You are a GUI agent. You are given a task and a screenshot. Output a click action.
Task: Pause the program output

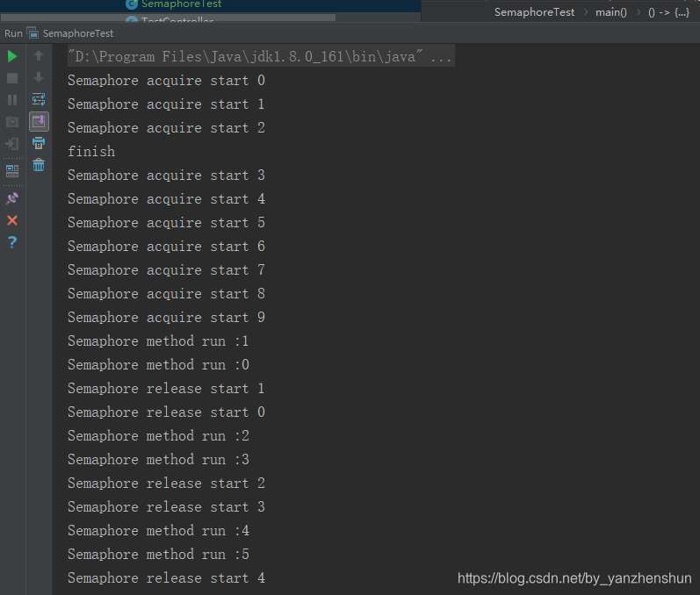click(x=12, y=100)
